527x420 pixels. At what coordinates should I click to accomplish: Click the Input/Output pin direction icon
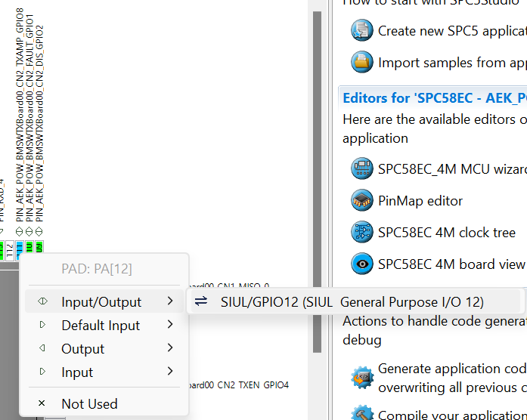(42, 301)
